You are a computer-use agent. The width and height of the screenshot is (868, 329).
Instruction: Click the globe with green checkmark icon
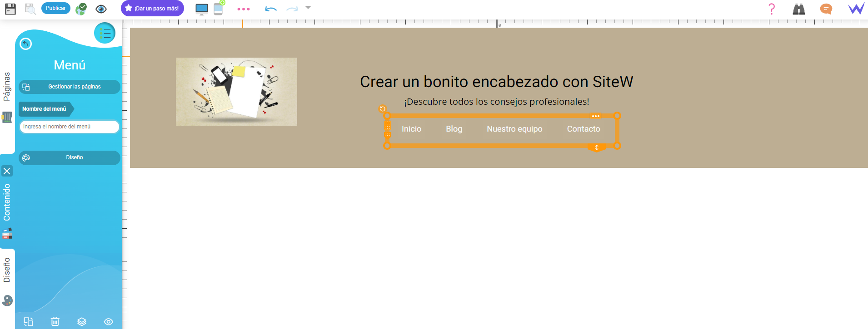(81, 9)
